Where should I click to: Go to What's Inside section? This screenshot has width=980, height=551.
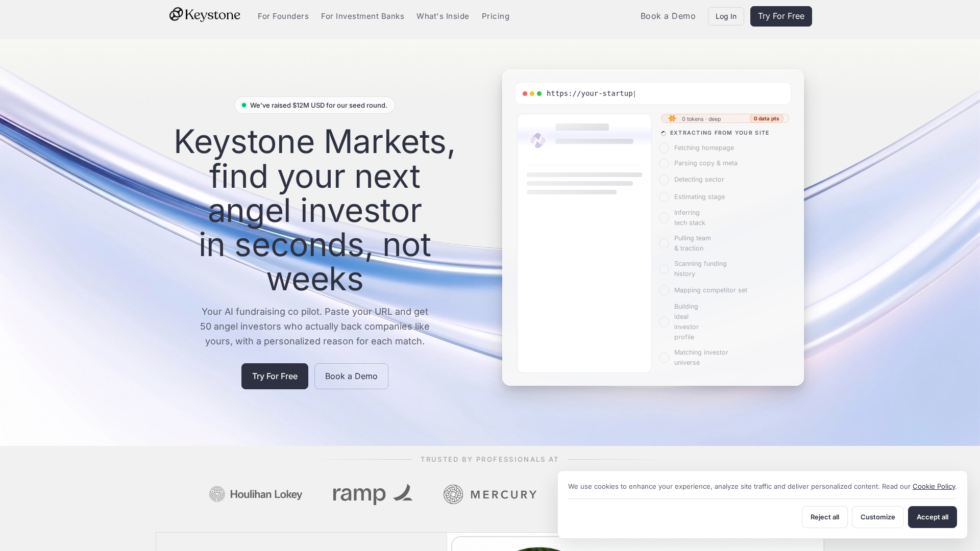[443, 16]
